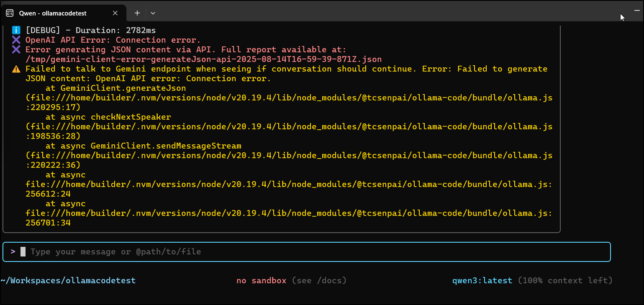
Task: Click 'OpenAI API Error: Connection error.' text
Action: [113, 40]
